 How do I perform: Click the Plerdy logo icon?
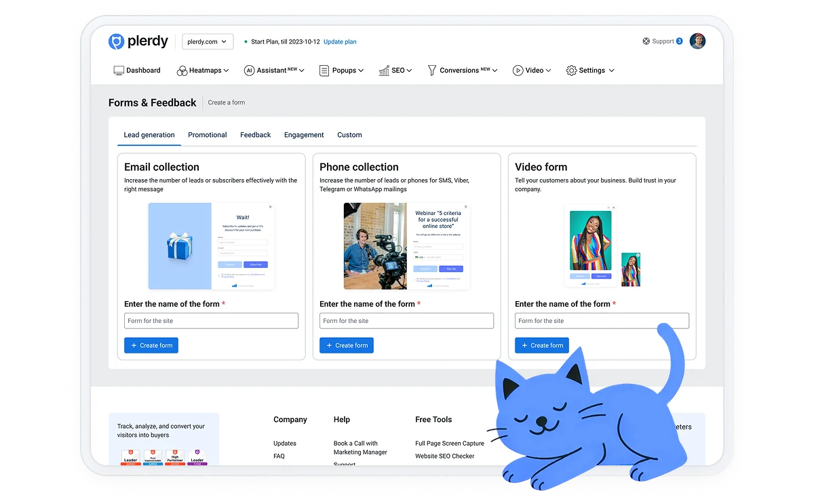pos(116,41)
